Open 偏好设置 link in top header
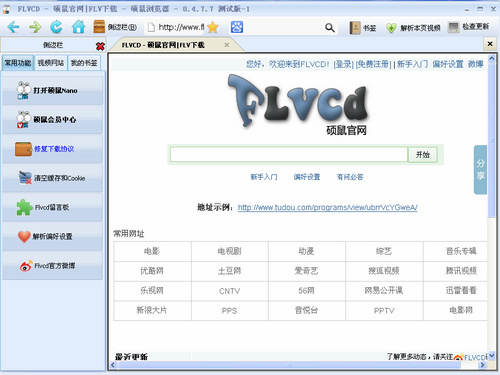The height and width of the screenshot is (375, 500). (x=448, y=64)
